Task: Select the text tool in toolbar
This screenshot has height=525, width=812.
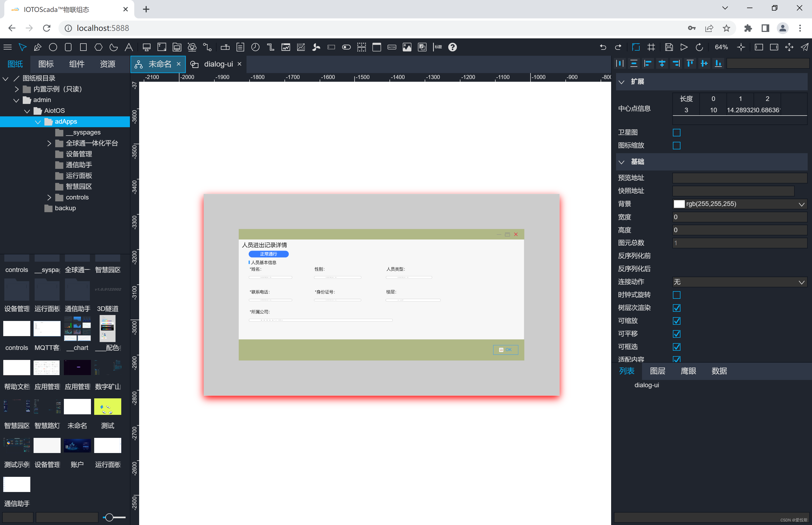Action: (129, 47)
